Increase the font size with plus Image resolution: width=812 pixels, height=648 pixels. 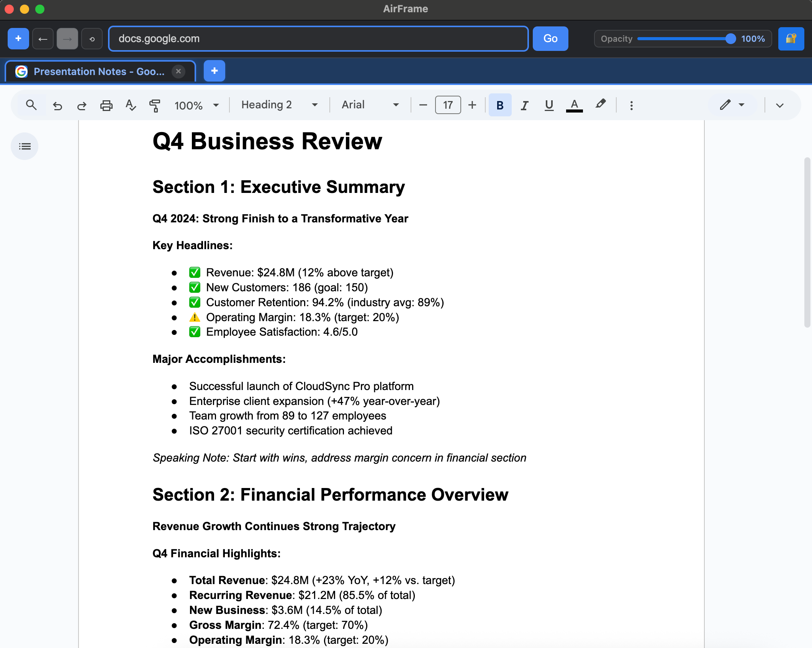(x=472, y=104)
